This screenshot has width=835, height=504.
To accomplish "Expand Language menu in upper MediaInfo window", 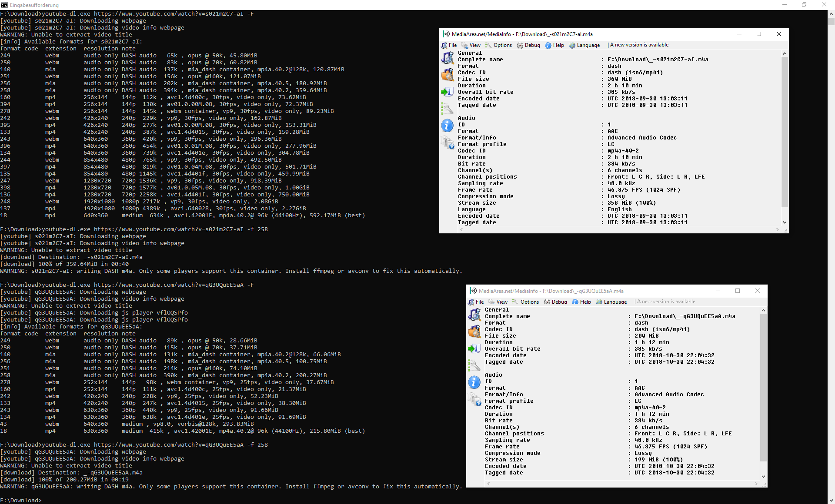I will point(588,45).
